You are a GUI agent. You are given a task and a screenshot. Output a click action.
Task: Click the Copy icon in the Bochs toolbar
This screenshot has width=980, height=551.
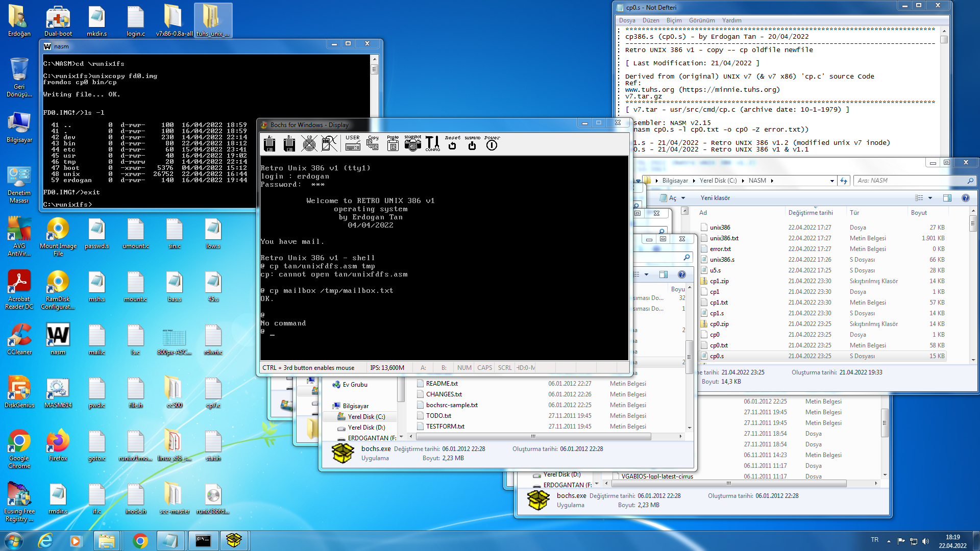coord(373,143)
